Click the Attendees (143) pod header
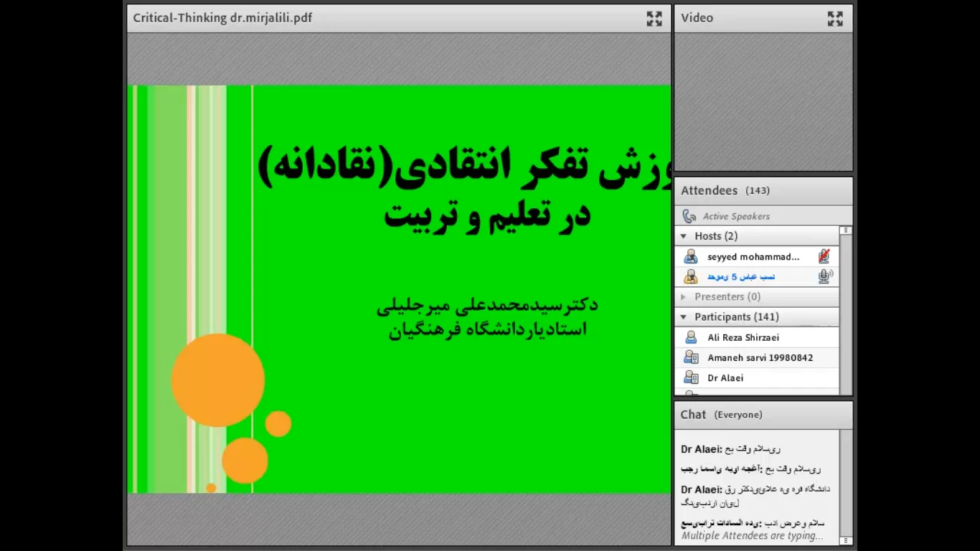 tap(725, 191)
